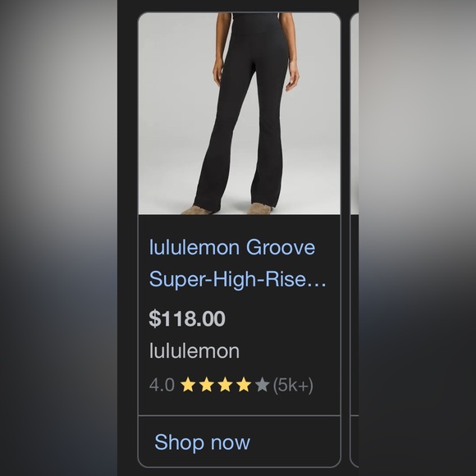Click the blurred backdrop left of card

click(x=58, y=238)
